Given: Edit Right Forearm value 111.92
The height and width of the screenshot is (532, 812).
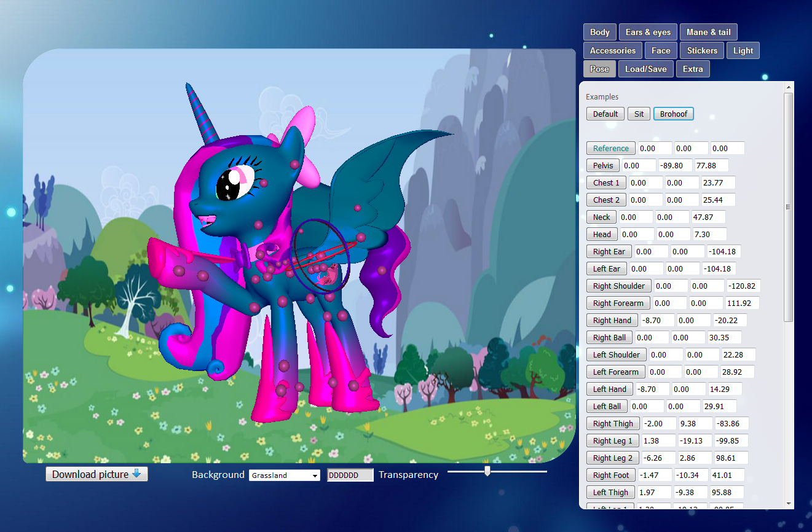Looking at the screenshot, I should coord(742,303).
